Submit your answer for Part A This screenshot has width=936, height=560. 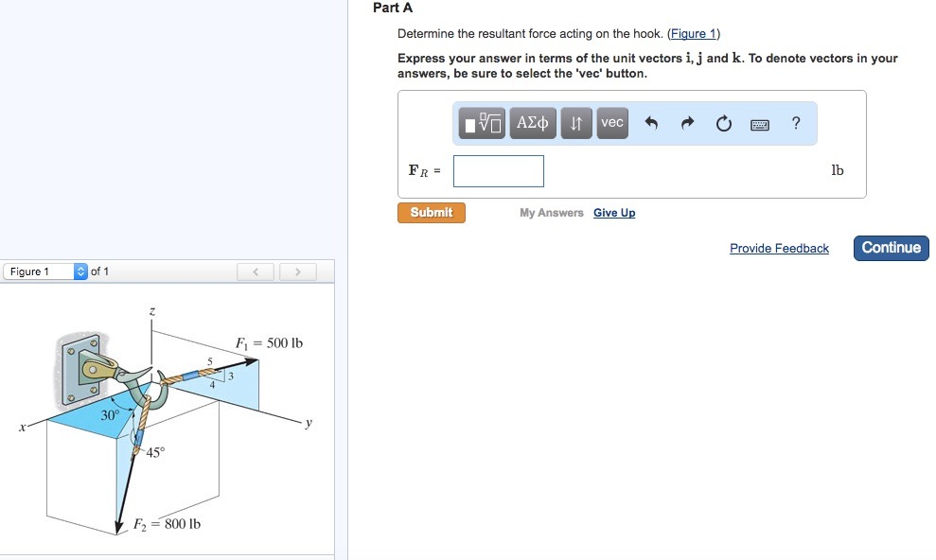431,212
